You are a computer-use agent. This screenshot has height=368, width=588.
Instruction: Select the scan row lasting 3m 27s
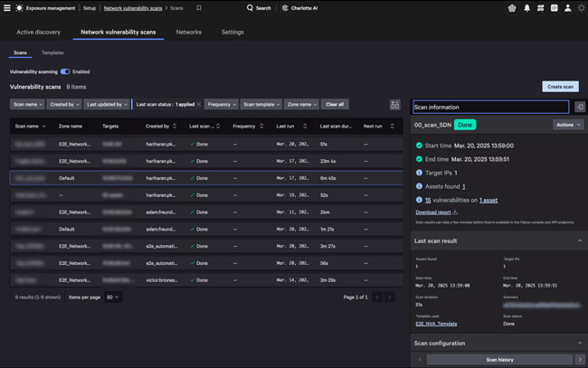(206, 246)
